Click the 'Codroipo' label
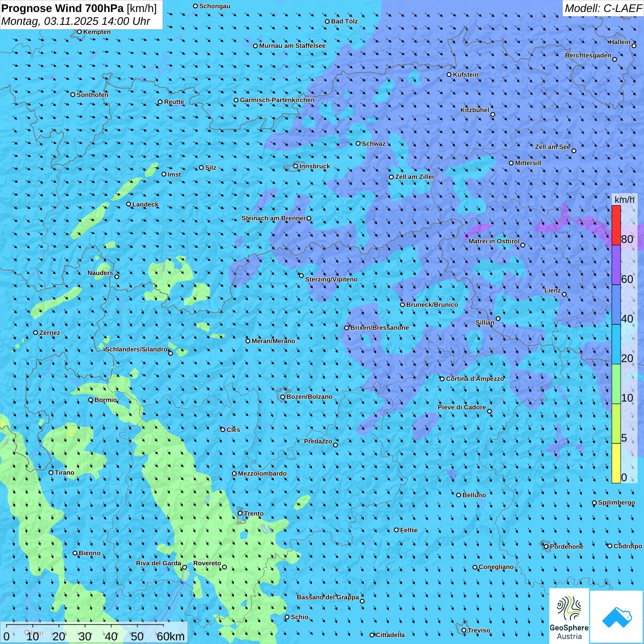Image resolution: width=644 pixels, height=644 pixels. [x=628, y=546]
